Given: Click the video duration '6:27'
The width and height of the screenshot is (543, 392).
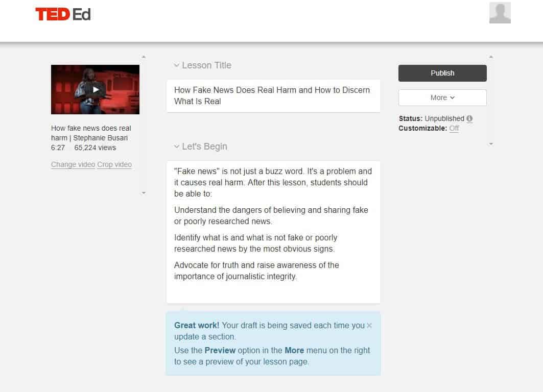Looking at the screenshot, I should tap(58, 148).
